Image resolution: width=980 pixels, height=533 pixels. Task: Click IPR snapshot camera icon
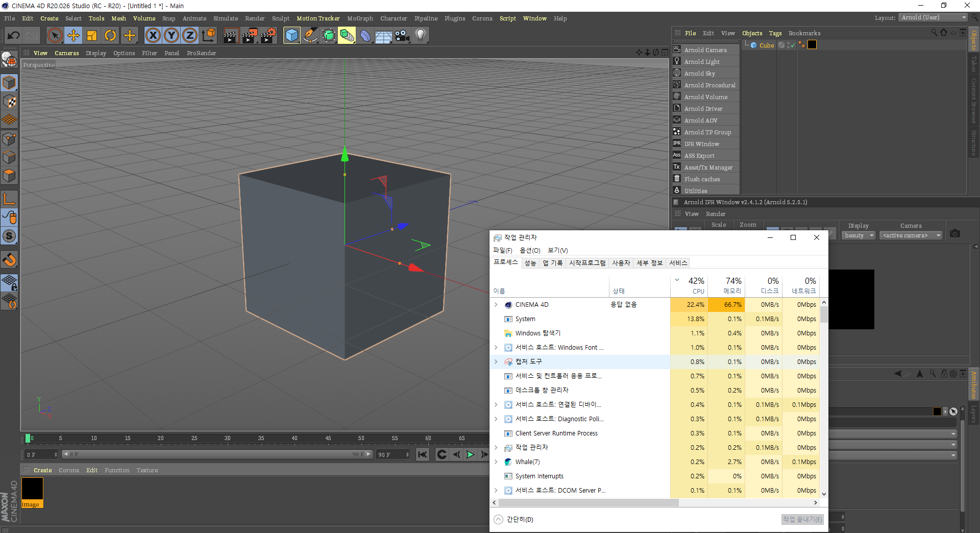[955, 234]
